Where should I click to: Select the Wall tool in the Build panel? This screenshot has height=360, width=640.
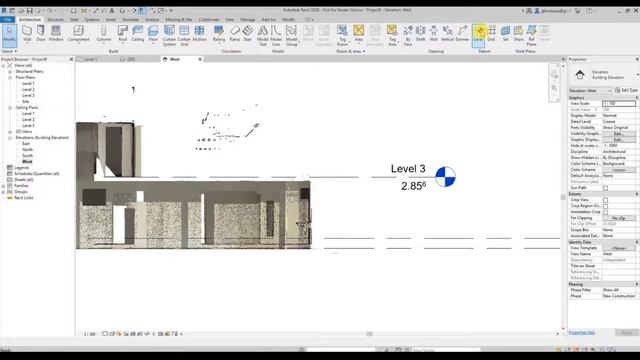[x=27, y=33]
